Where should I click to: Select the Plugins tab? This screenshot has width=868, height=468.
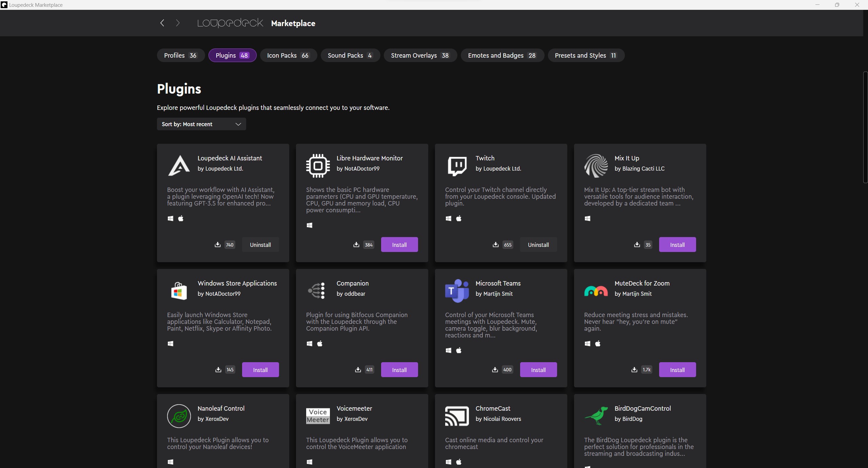tap(232, 55)
